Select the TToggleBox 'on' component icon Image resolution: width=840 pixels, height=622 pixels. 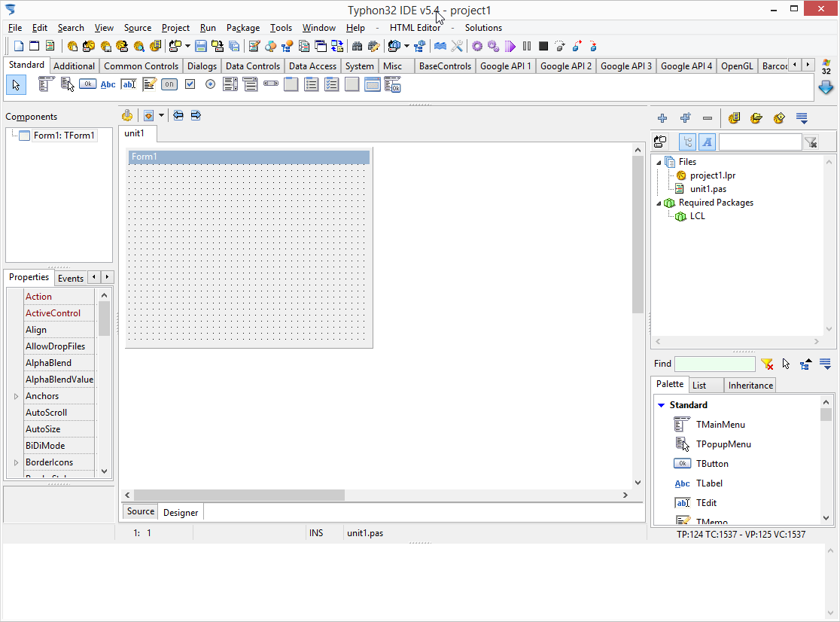(169, 84)
